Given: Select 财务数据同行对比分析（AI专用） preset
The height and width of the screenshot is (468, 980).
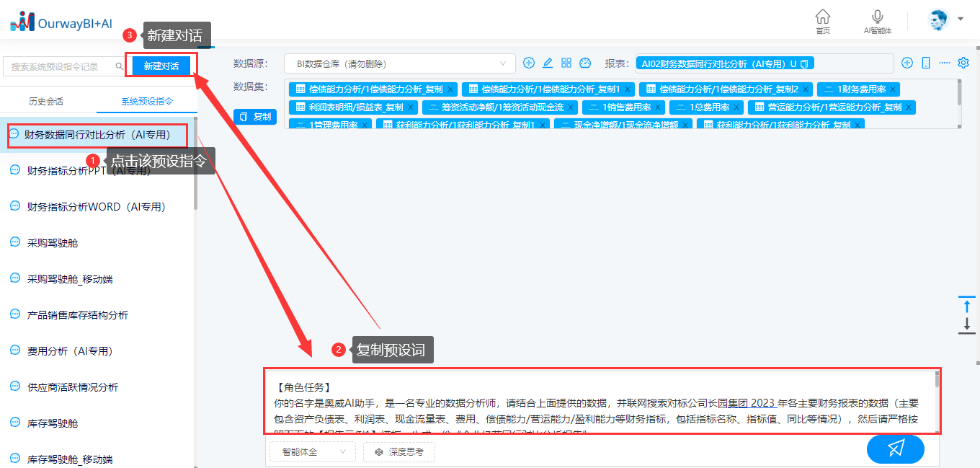Looking at the screenshot, I should click(x=98, y=135).
